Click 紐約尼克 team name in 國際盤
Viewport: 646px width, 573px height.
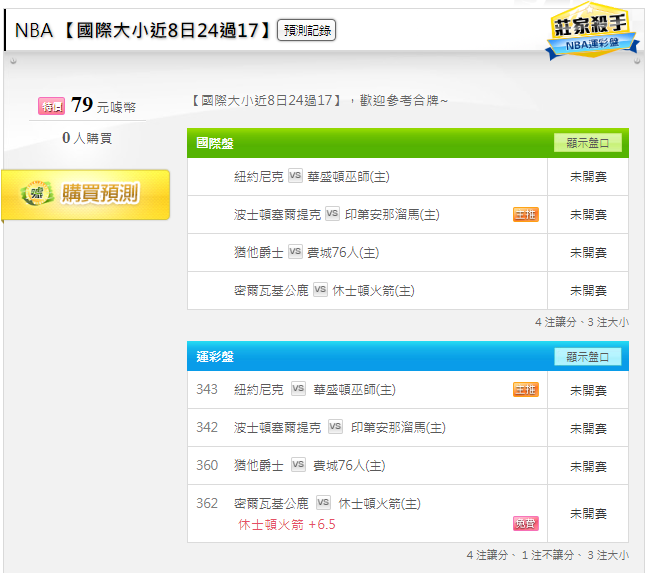259,177
